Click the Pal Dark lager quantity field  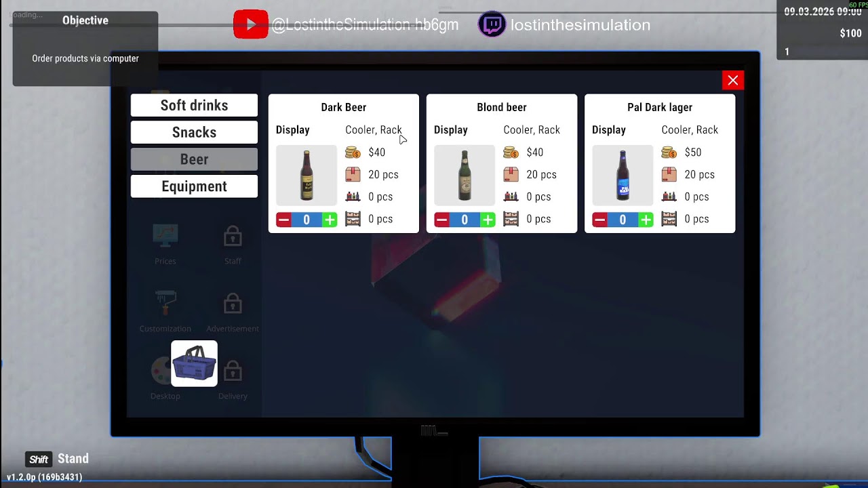[623, 220]
